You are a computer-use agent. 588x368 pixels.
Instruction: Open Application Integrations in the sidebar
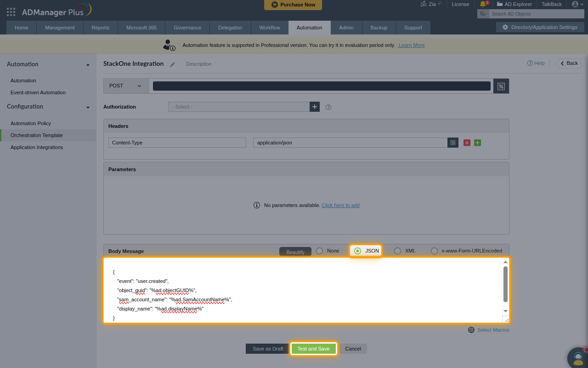pos(37,147)
